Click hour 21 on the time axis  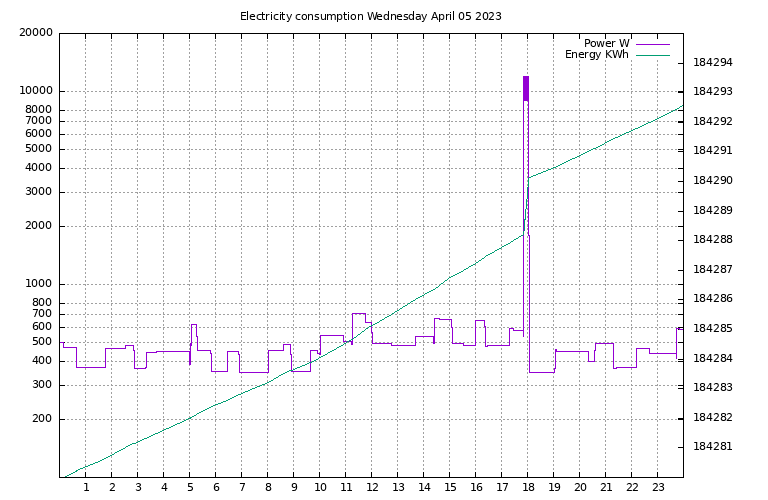606,487
